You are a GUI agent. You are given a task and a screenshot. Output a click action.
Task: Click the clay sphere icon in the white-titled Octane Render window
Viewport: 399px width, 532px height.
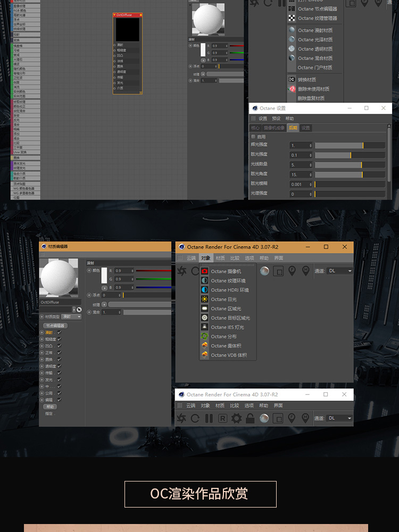264,418
